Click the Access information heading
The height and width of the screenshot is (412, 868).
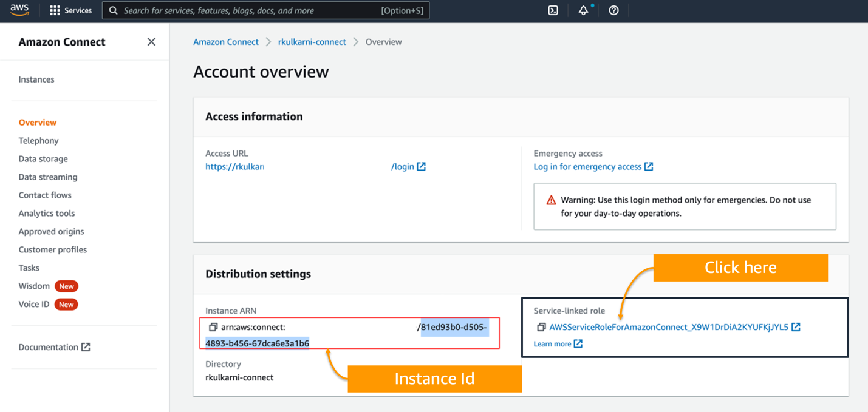click(254, 117)
